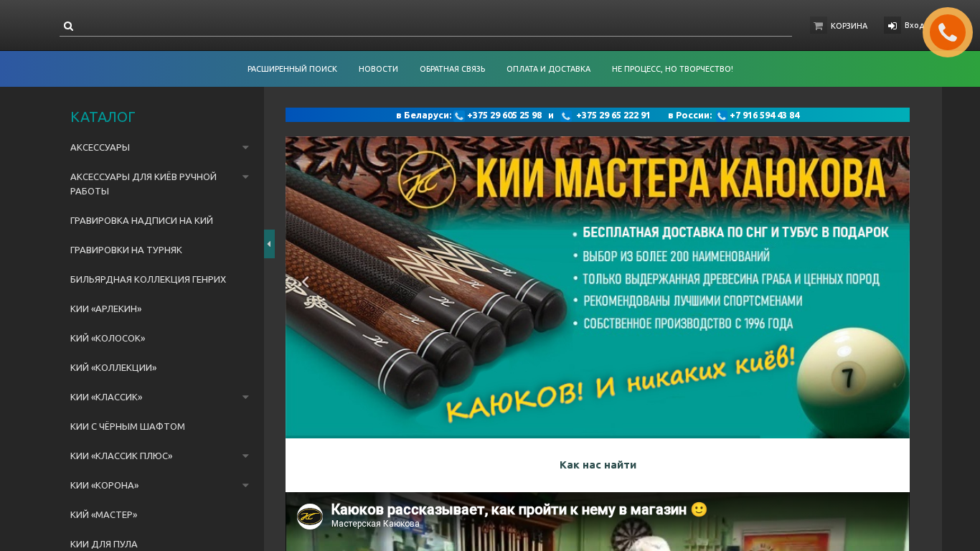Click the Вход login link
The height and width of the screenshot is (551, 980).
914,26
